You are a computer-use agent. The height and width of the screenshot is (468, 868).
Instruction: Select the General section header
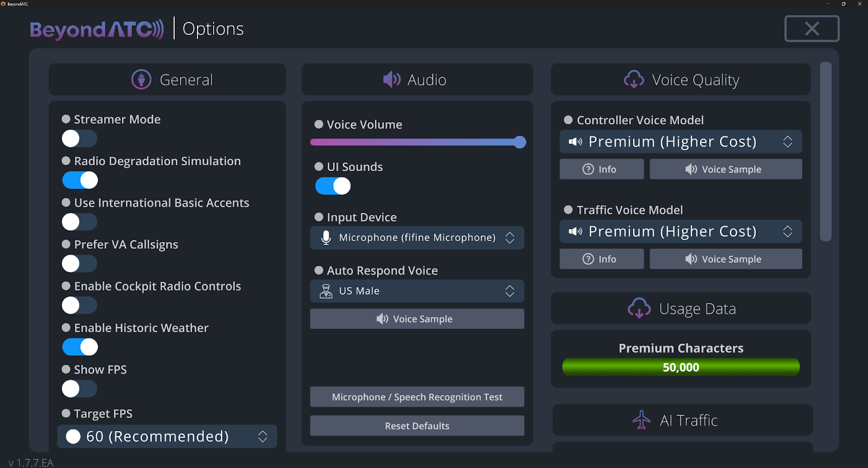(167, 80)
